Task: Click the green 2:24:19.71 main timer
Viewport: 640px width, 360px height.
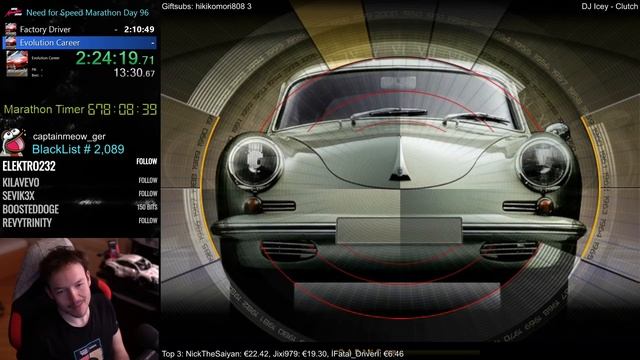Action: point(115,58)
